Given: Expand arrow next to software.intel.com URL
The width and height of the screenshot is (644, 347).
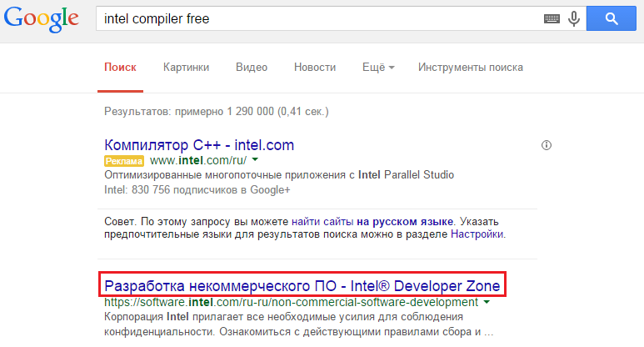Looking at the screenshot, I should tap(487, 302).
